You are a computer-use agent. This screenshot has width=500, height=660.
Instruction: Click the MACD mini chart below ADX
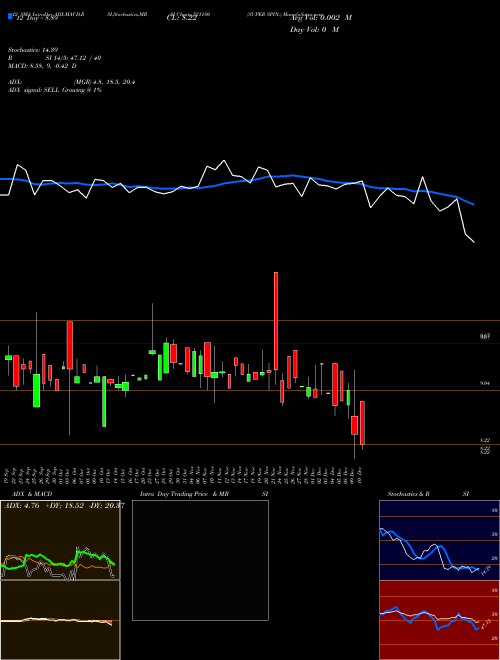(x=60, y=620)
